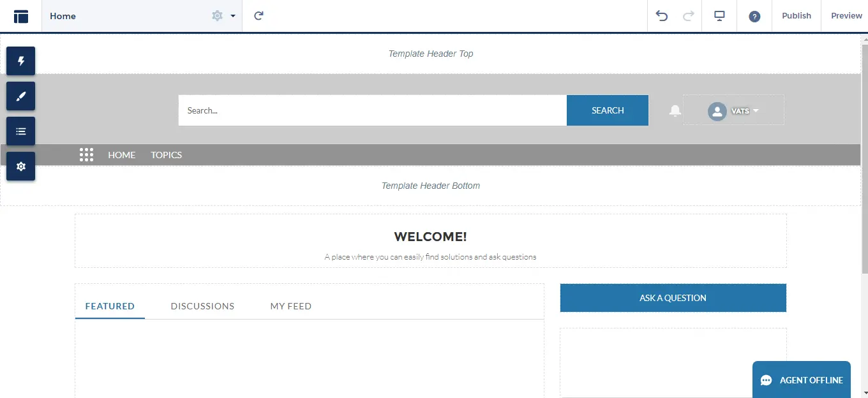Click the Experience Builder menu icon
The height and width of the screenshot is (398, 868).
[21, 16]
